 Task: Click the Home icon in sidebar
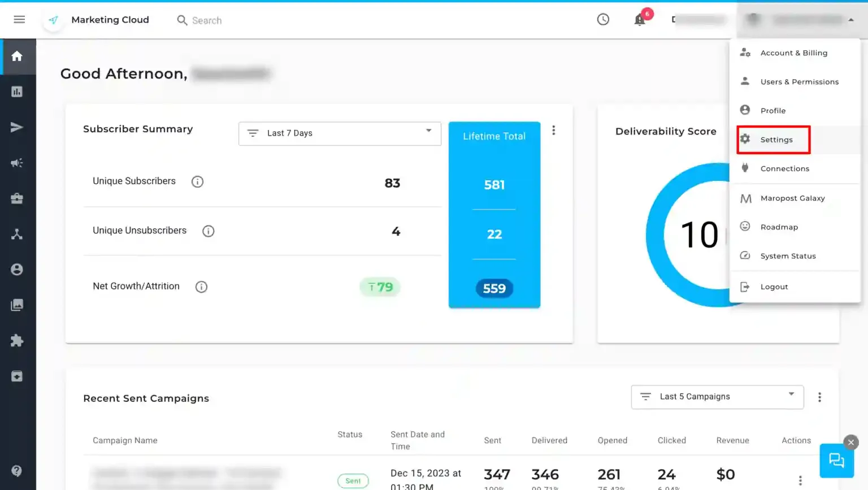click(17, 56)
